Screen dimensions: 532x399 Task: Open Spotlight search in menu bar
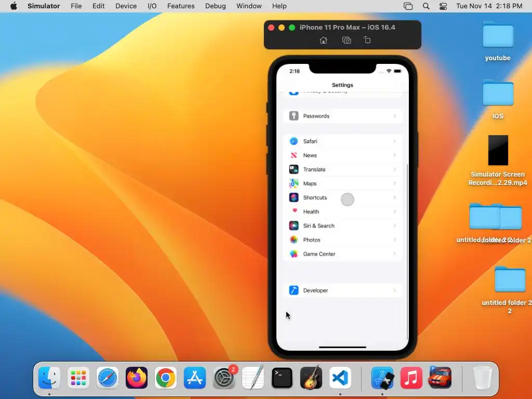[x=426, y=6]
